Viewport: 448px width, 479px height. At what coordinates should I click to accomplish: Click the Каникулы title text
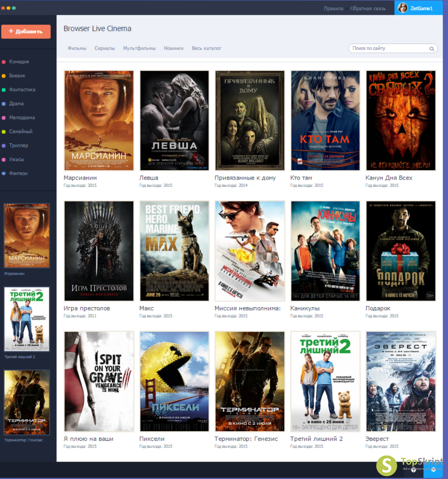pos(305,308)
